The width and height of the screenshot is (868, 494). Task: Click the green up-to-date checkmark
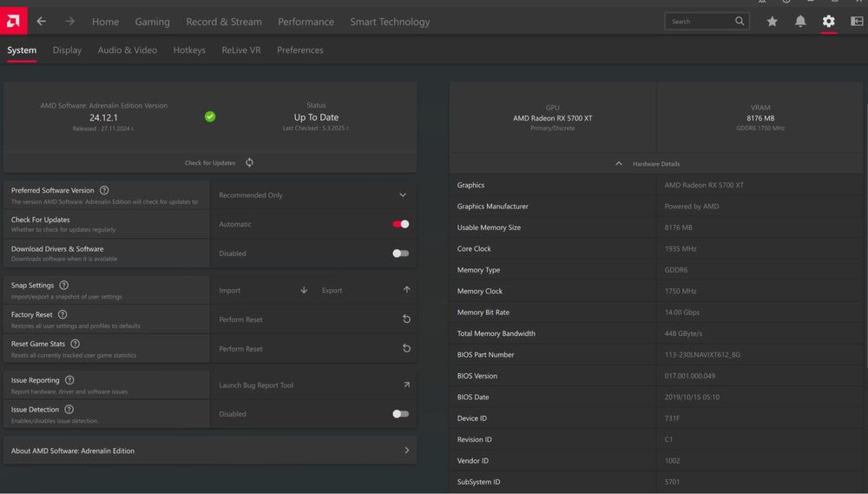click(210, 116)
